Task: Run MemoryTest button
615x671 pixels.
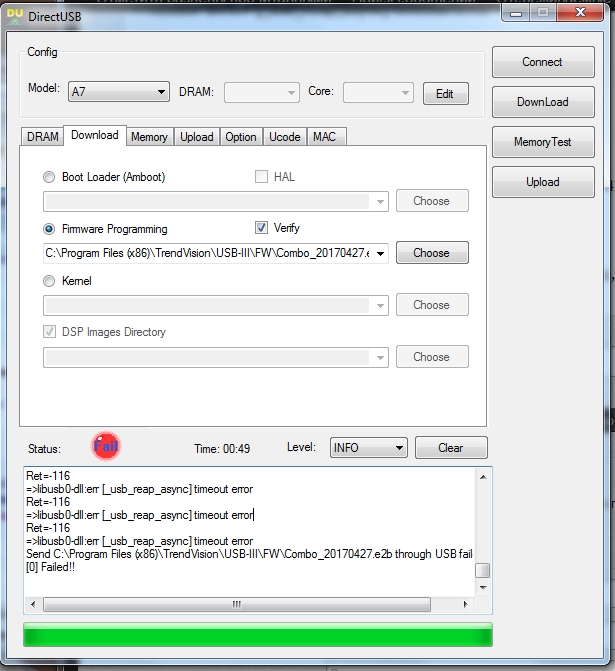Action: pos(542,142)
